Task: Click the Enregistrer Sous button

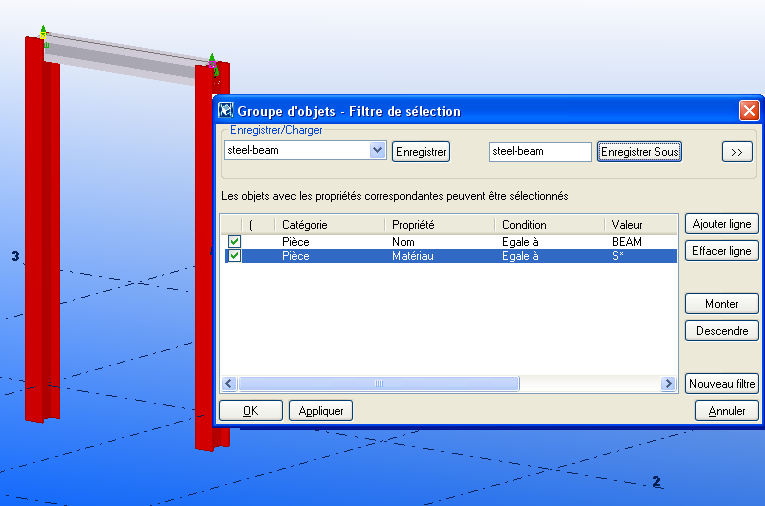Action: point(639,152)
